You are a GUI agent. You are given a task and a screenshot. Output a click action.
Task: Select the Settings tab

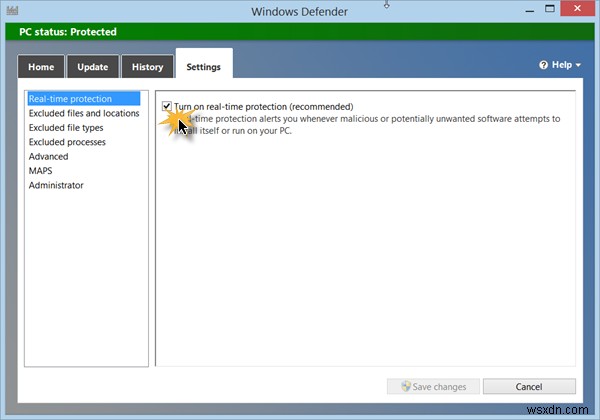point(204,64)
